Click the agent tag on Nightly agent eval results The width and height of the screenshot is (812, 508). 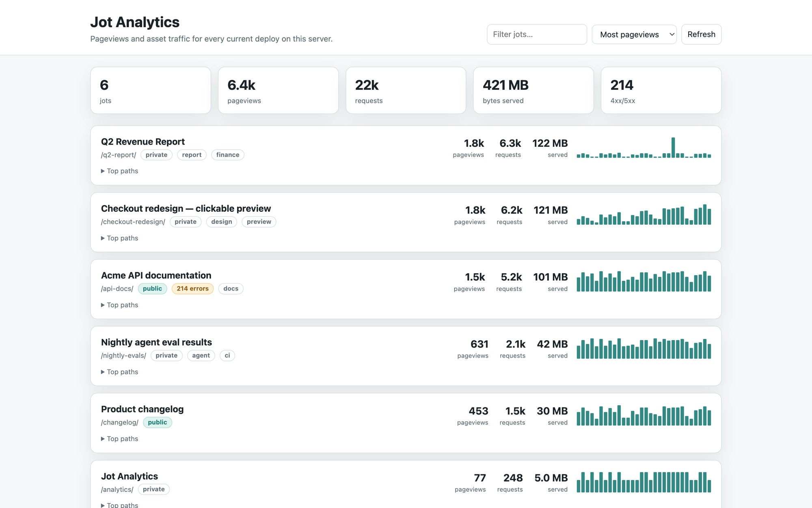pos(201,356)
